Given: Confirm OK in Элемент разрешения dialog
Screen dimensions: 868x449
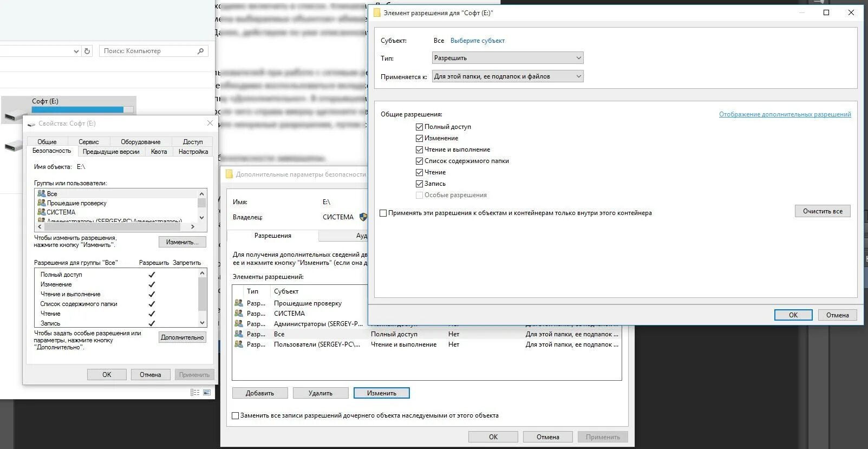Looking at the screenshot, I should point(793,315).
